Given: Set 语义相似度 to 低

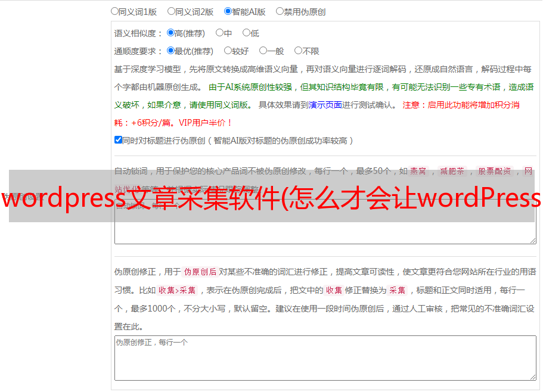Looking at the screenshot, I should click(x=246, y=33).
